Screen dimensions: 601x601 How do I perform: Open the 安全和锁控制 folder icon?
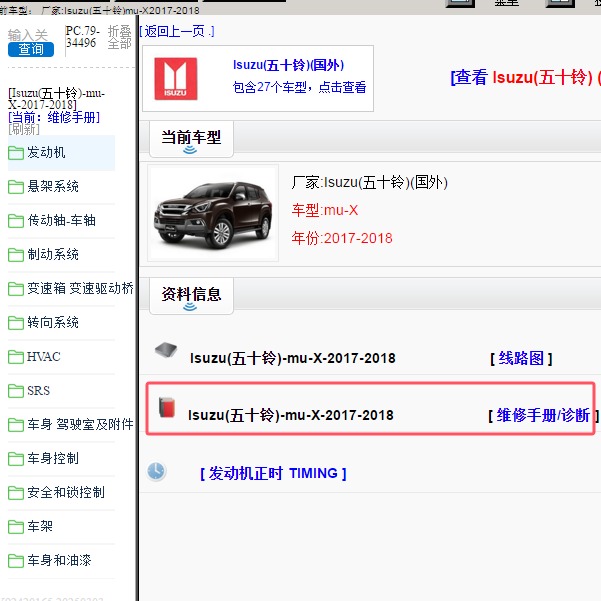click(16, 493)
